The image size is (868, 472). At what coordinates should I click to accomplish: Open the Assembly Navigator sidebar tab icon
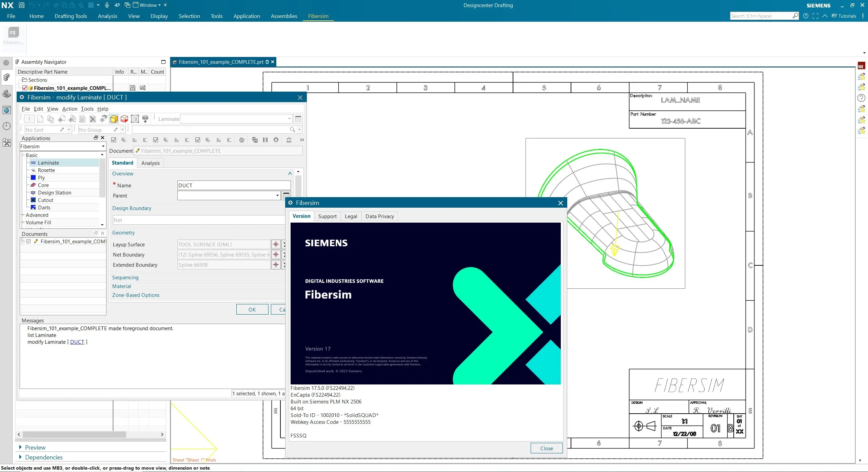(6, 77)
